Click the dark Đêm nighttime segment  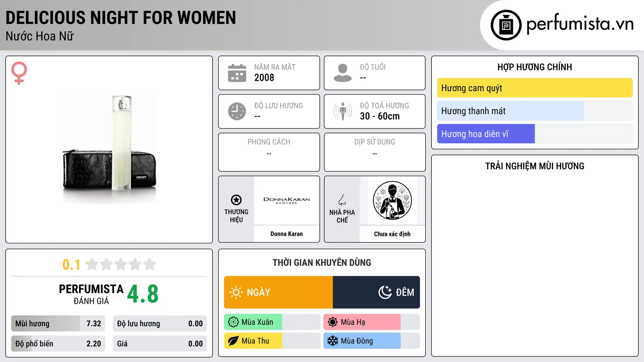point(376,292)
